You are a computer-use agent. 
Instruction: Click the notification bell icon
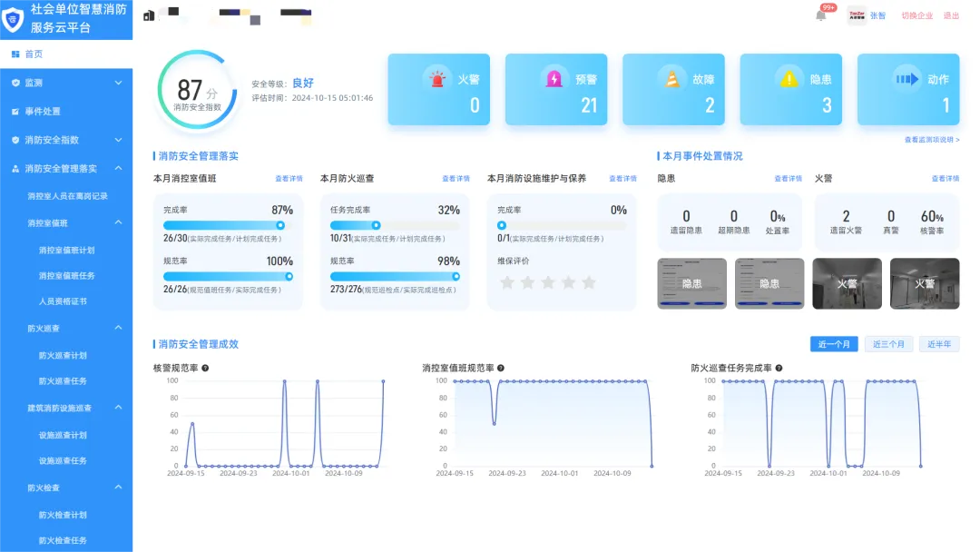pyautogui.click(x=820, y=15)
